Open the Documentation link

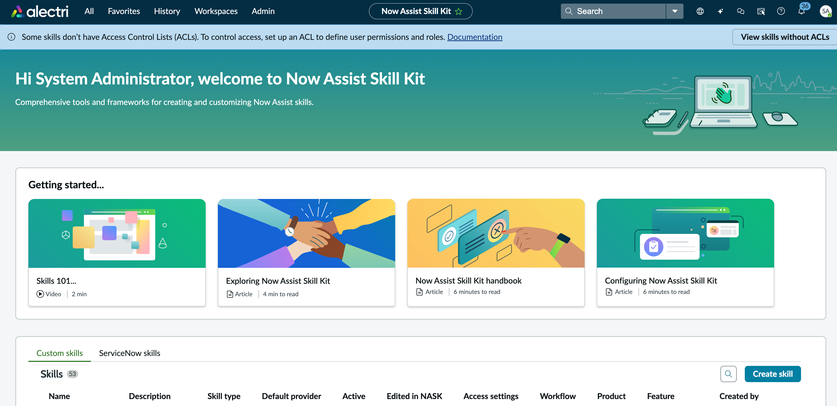point(475,37)
